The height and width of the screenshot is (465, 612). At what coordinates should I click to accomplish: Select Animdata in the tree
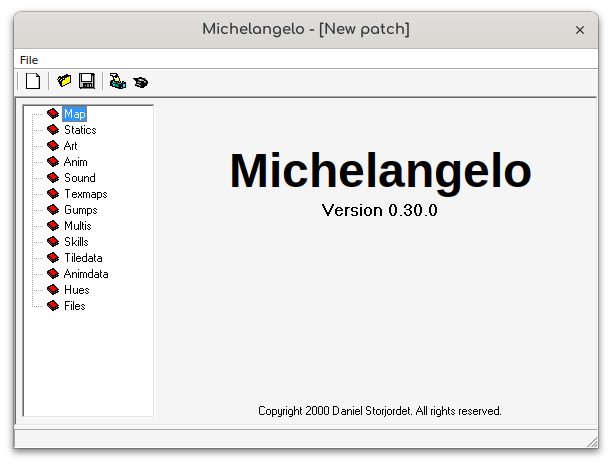(x=86, y=274)
